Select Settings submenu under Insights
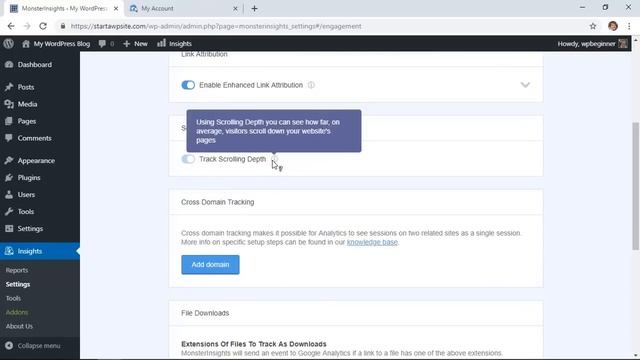The image size is (640, 360). coord(18,284)
